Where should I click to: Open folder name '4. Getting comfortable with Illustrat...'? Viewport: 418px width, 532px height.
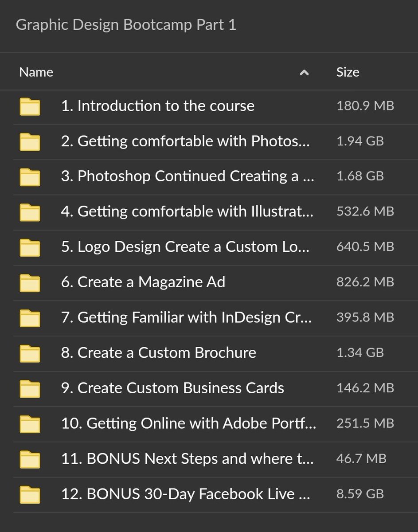point(187,211)
